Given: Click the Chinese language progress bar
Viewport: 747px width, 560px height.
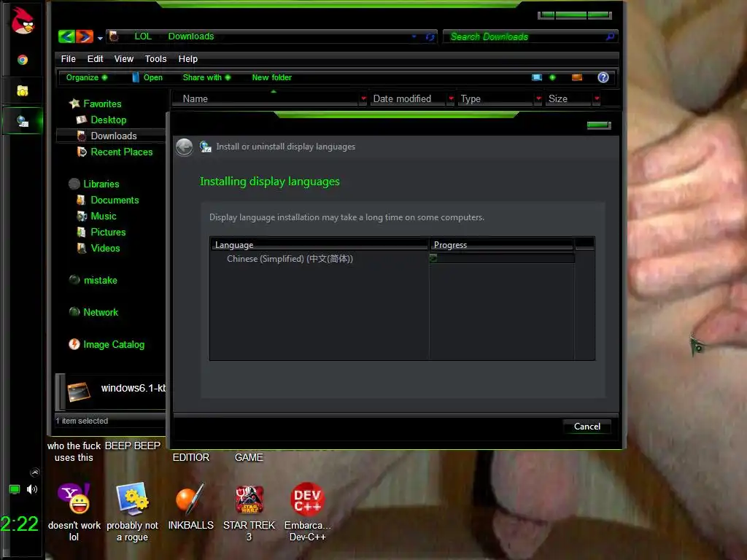Looking at the screenshot, I should pos(502,259).
